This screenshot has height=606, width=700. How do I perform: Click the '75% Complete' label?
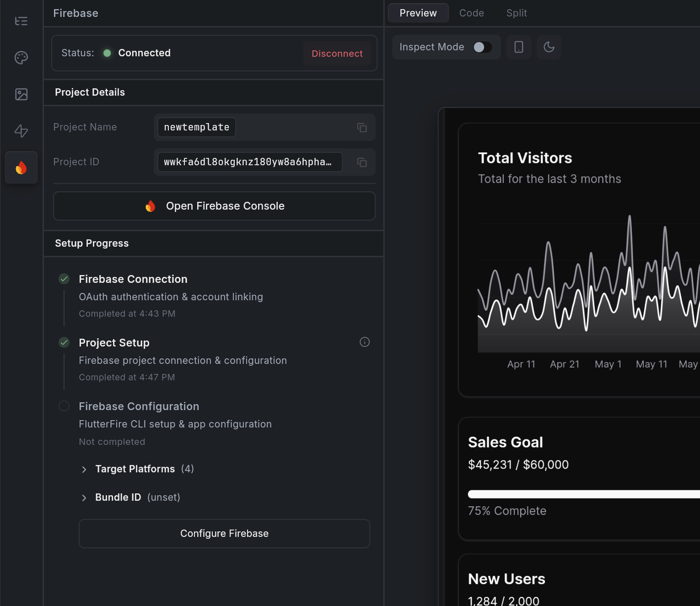point(507,511)
